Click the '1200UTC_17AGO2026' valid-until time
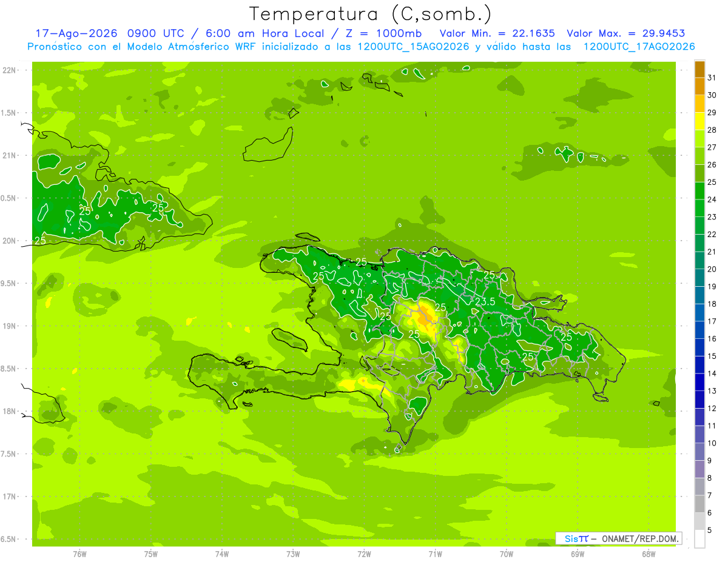 (639, 47)
